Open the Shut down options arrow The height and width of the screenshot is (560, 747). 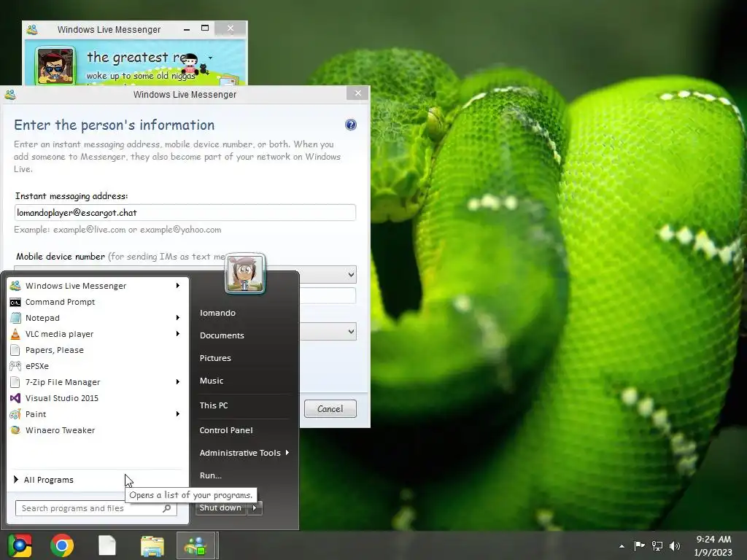pos(255,507)
